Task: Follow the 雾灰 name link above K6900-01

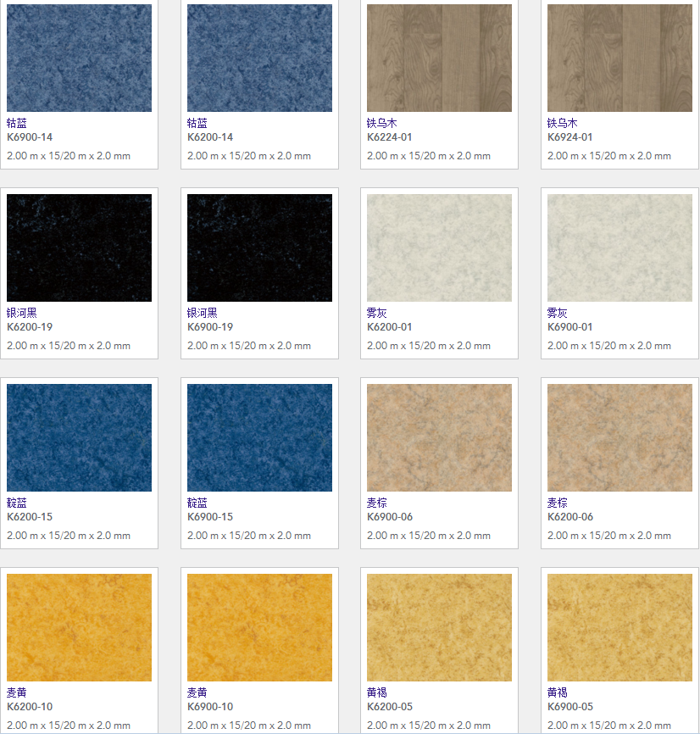Action: coord(558,313)
